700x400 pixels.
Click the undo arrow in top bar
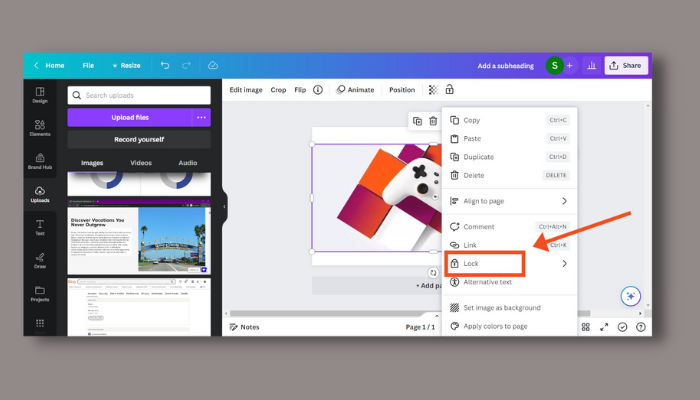coord(165,66)
